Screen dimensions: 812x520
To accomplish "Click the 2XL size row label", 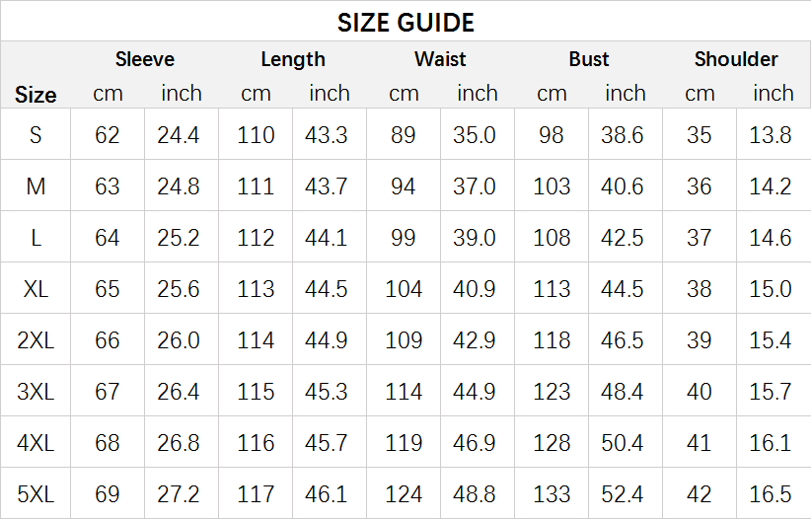I will 36,340.
